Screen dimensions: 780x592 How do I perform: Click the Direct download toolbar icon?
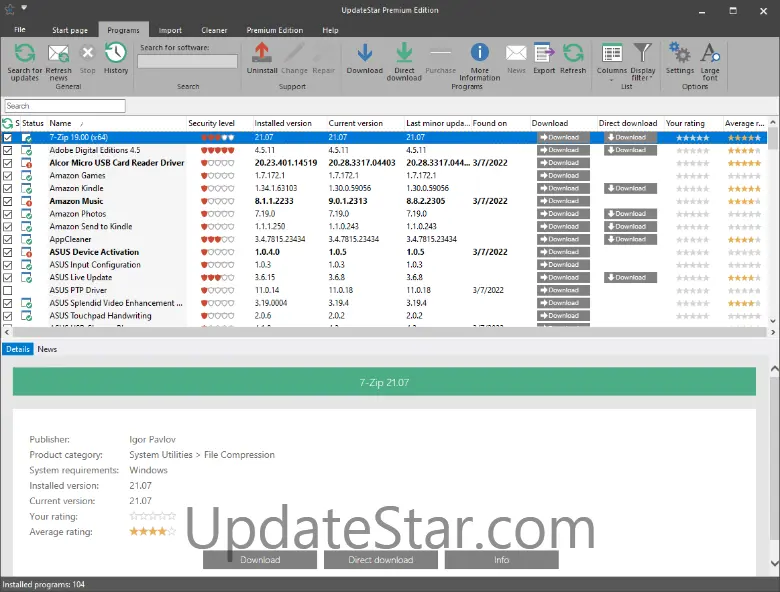404,53
